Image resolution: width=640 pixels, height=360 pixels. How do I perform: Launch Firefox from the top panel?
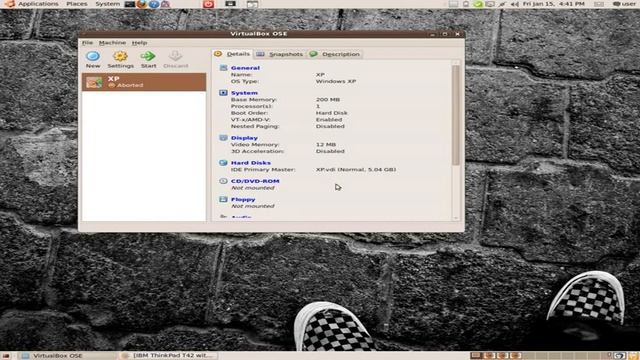click(142, 4)
